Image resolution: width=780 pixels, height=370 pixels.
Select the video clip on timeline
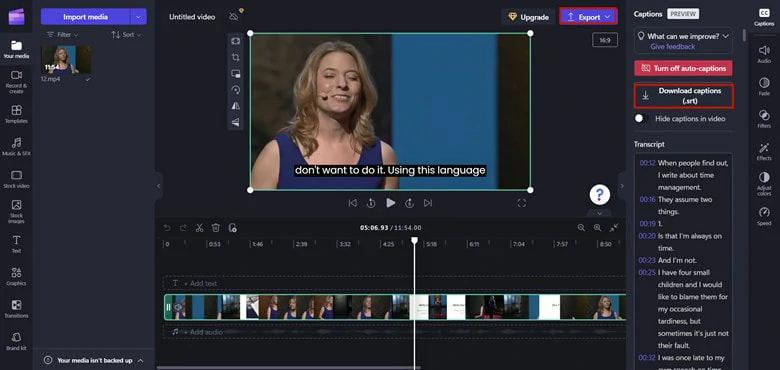(x=395, y=307)
